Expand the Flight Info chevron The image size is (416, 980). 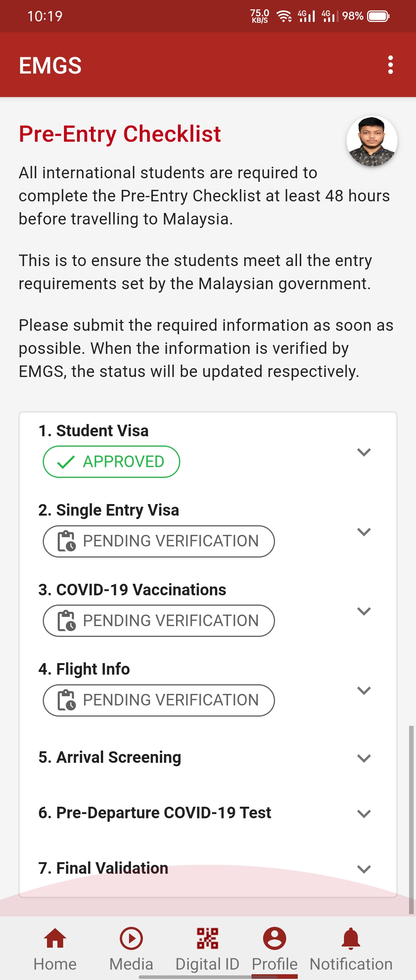pos(364,690)
